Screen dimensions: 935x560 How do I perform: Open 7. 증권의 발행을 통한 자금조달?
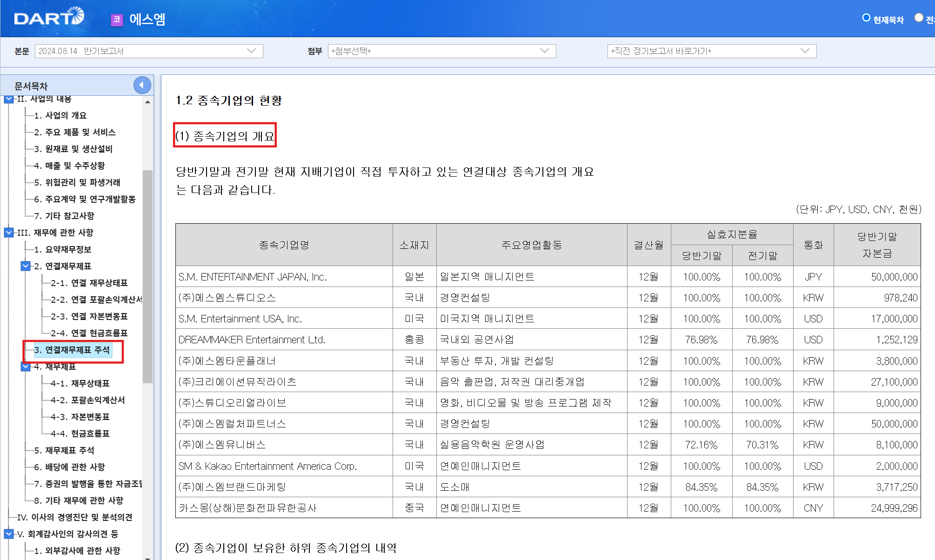[88, 484]
